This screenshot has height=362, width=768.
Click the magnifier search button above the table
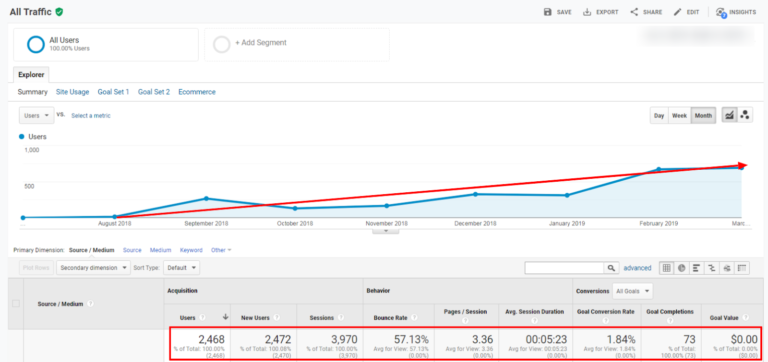pos(611,268)
